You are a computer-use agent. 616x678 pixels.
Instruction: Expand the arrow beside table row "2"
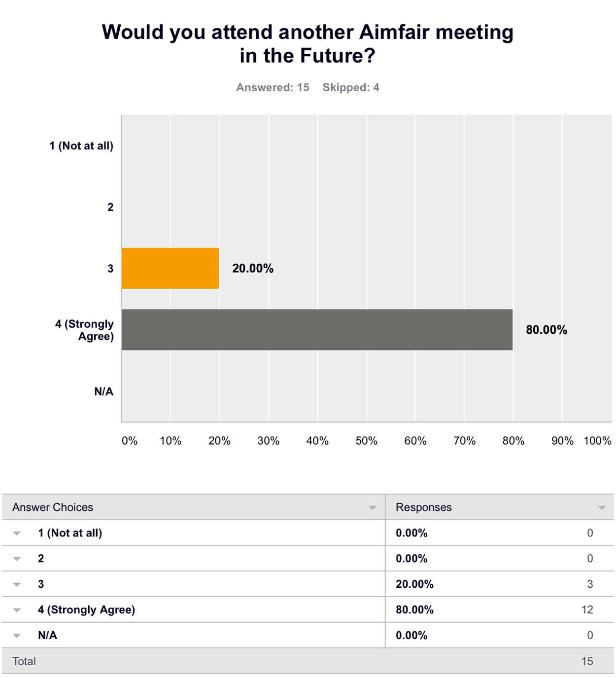pos(17,559)
